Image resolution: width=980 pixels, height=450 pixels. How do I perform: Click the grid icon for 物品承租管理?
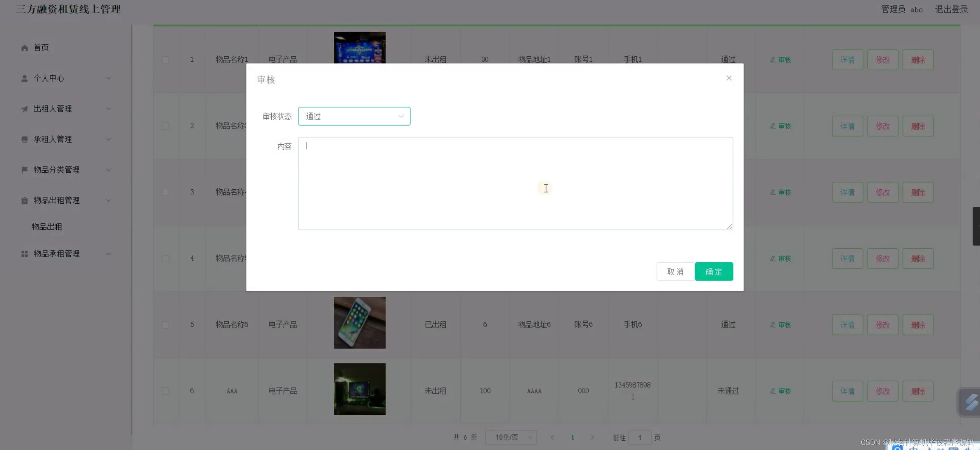click(24, 254)
